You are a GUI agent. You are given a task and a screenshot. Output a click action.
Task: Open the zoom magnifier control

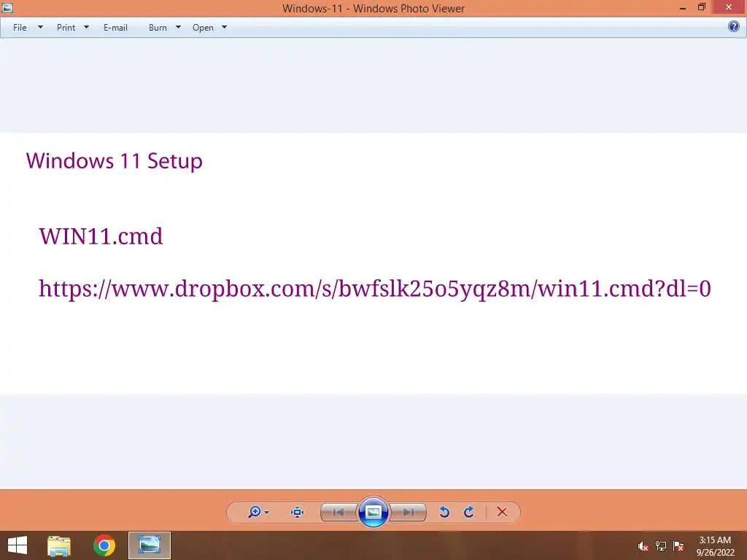point(255,512)
